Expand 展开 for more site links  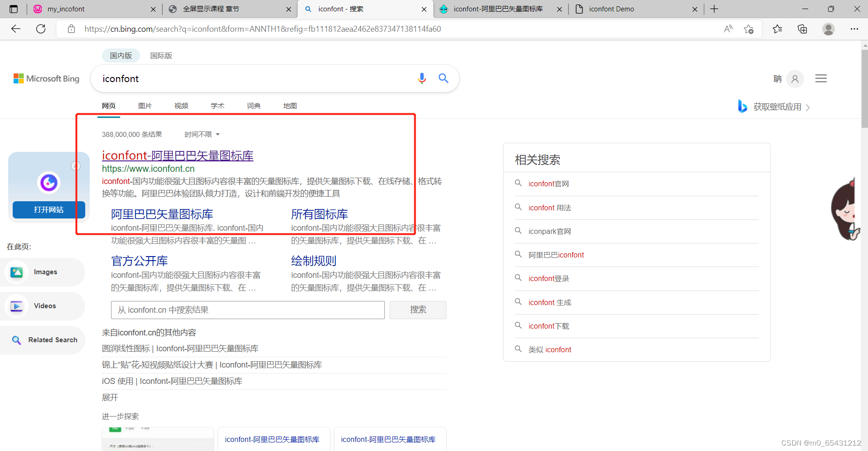tap(110, 398)
